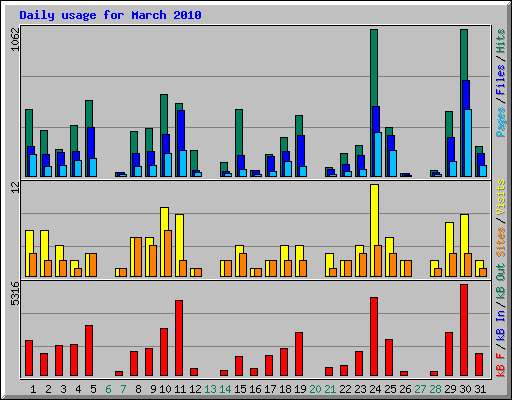Click the vertical 'kB F' legend label
512x400 pixels.
(501, 365)
